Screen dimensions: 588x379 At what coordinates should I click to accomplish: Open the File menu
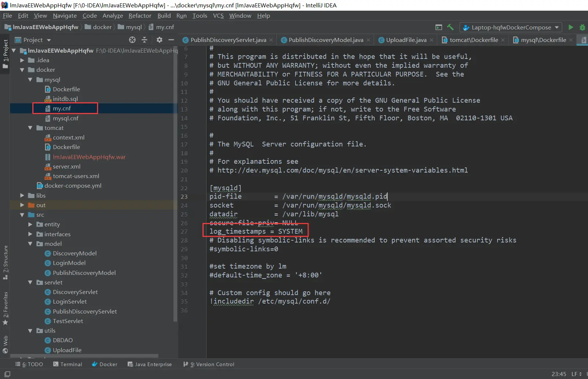(7, 16)
